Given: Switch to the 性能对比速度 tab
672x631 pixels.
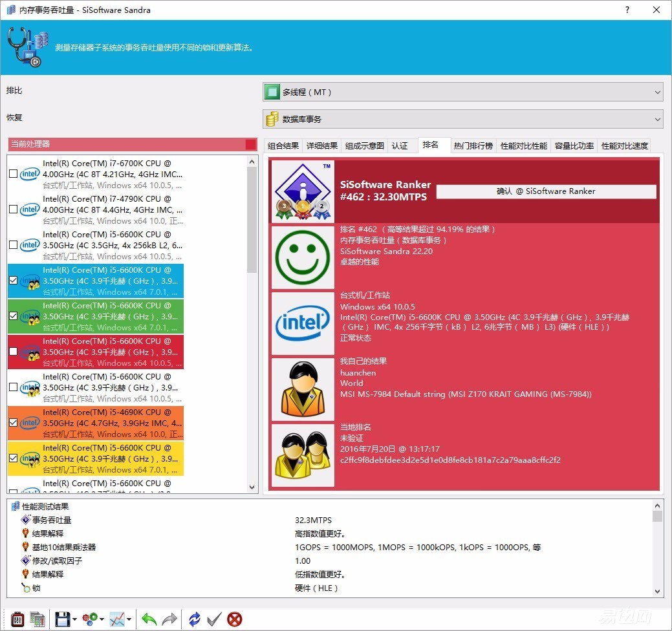Looking at the screenshot, I should pyautogui.click(x=624, y=146).
